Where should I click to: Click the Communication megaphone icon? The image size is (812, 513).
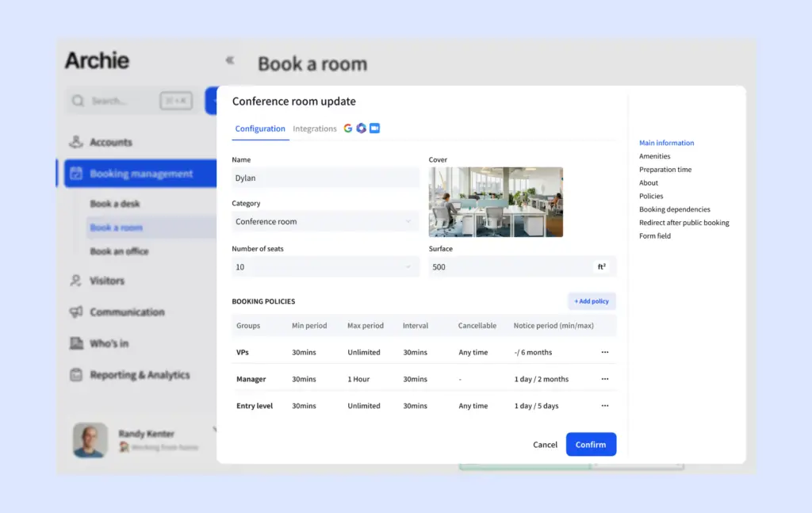[76, 312]
